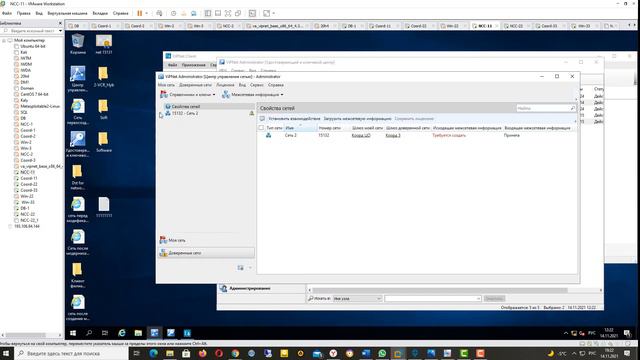Click the revert snapshot icon in VMware toolbar
This screenshot has height=360, width=640.
point(184,13)
